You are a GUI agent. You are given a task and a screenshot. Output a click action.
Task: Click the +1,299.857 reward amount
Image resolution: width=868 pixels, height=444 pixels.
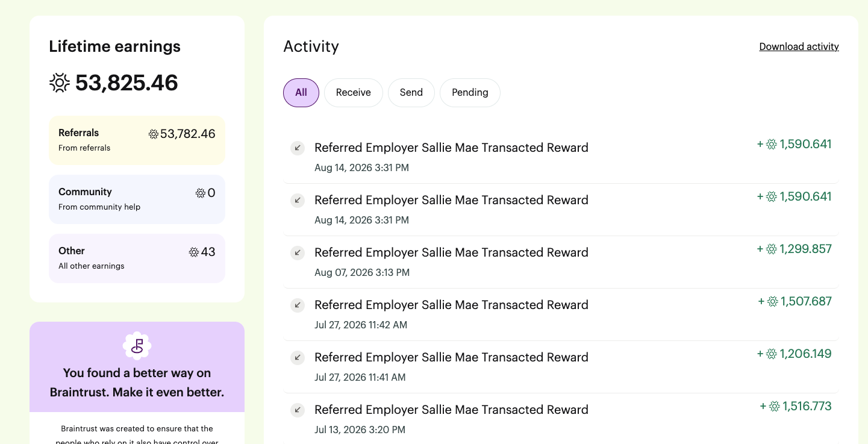click(794, 249)
